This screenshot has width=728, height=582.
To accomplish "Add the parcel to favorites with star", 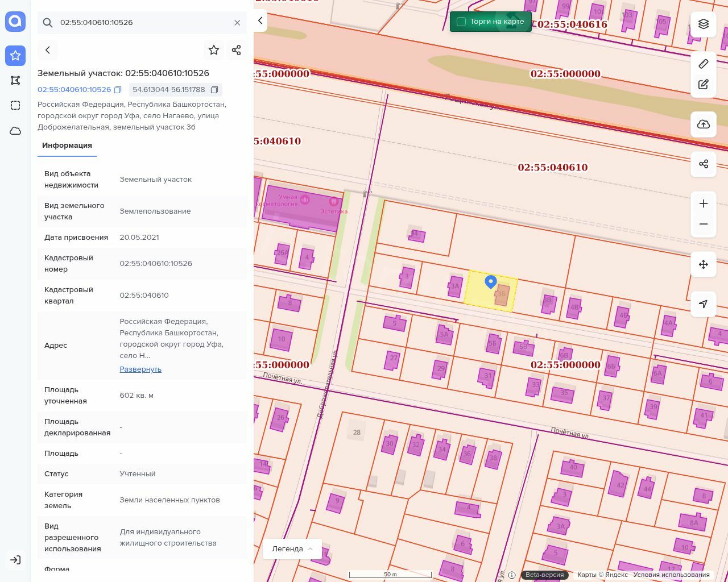I will tap(214, 50).
